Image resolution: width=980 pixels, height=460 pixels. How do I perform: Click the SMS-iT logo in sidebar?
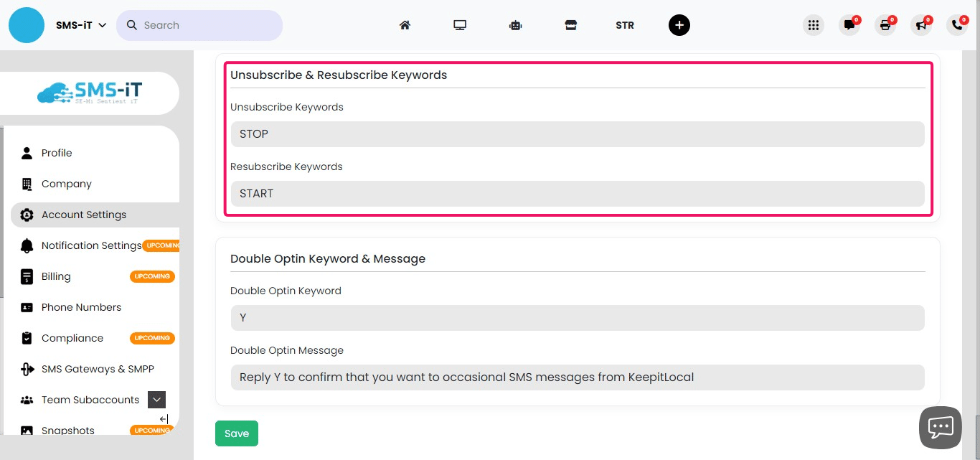pos(89,93)
